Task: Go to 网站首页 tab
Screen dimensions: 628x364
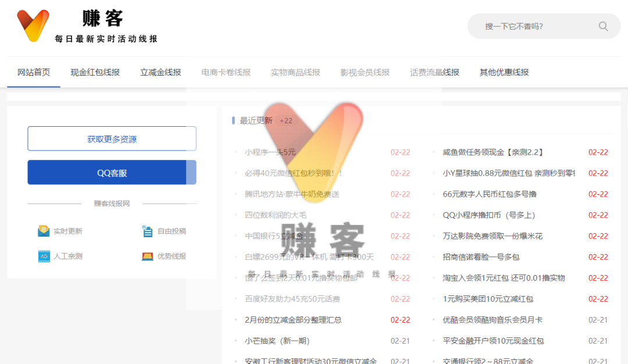Action: [34, 73]
